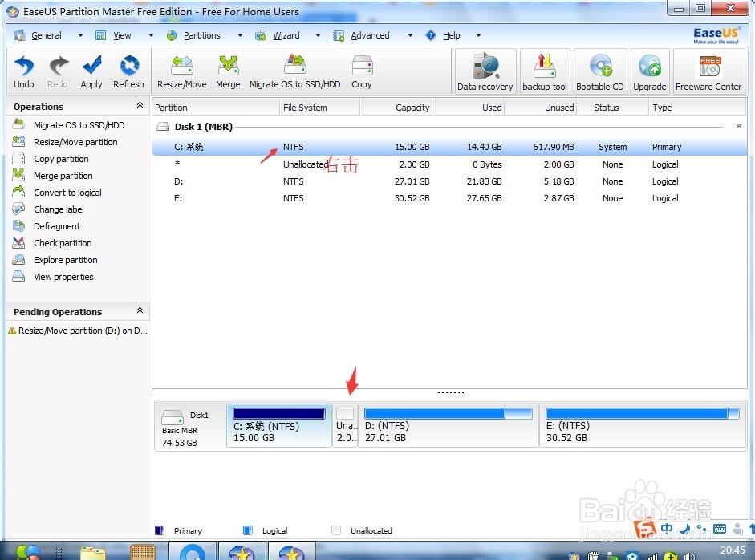Select the E: NTFS partition row
755x560 pixels.
click(449, 198)
